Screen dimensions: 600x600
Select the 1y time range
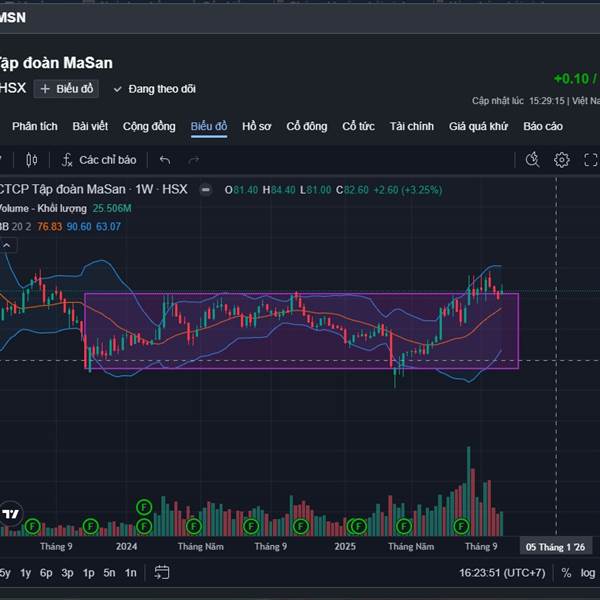[25, 573]
